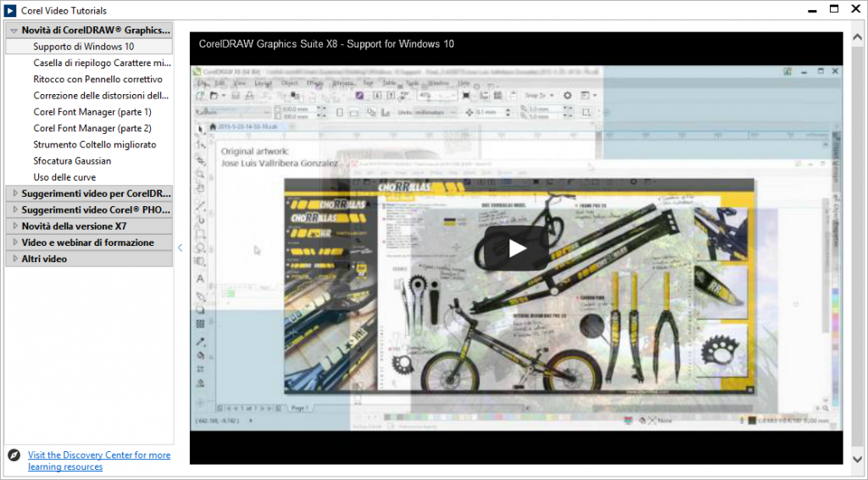Select Supporto di Windows 10 tutorial

89,47
